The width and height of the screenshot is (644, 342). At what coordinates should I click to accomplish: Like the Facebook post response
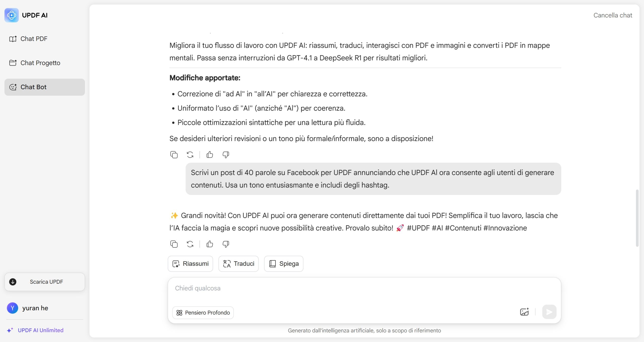tap(210, 244)
